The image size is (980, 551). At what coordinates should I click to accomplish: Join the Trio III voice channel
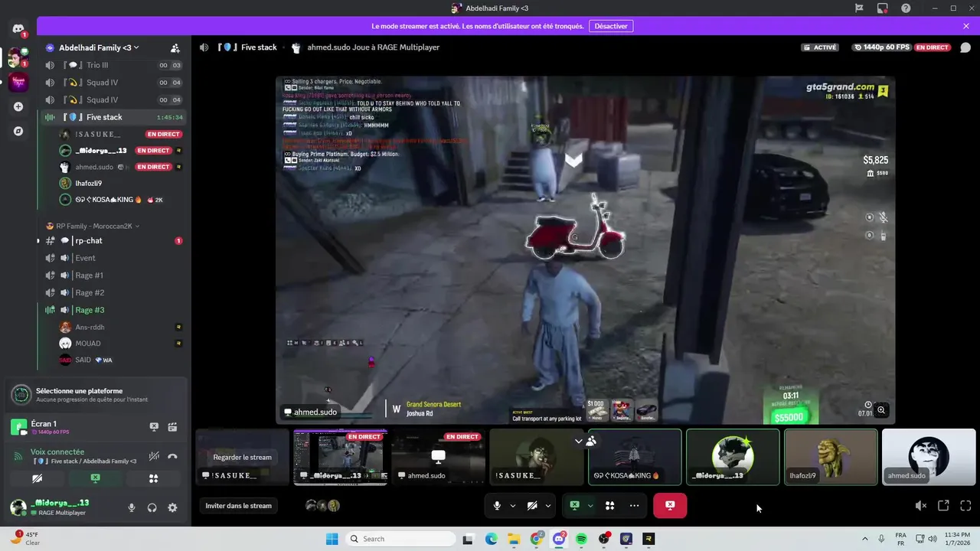pos(113,65)
